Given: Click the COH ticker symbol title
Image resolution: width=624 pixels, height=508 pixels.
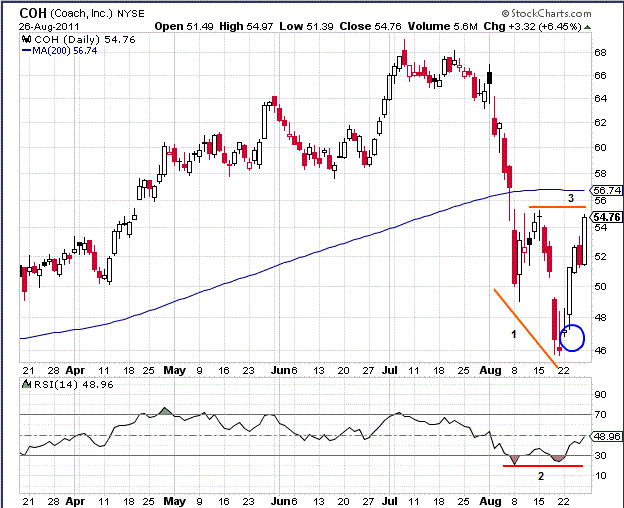Looking at the screenshot, I should pos(31,15).
